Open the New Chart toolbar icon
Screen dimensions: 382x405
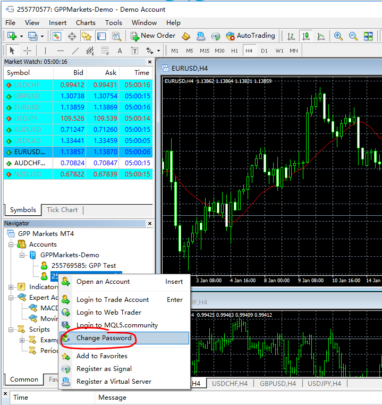[12, 36]
